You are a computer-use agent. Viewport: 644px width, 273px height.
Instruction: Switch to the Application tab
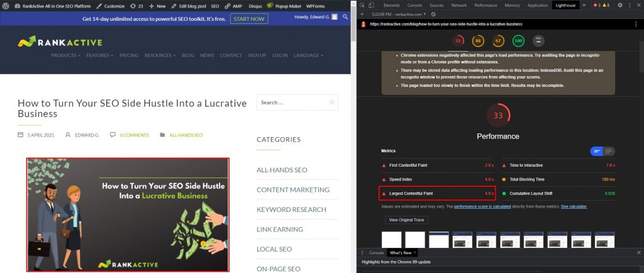pyautogui.click(x=538, y=5)
